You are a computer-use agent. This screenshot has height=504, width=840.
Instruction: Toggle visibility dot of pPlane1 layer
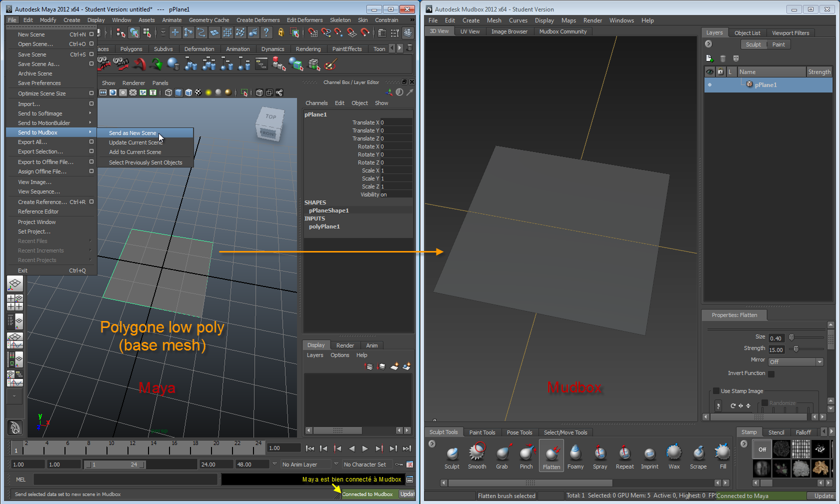point(709,84)
